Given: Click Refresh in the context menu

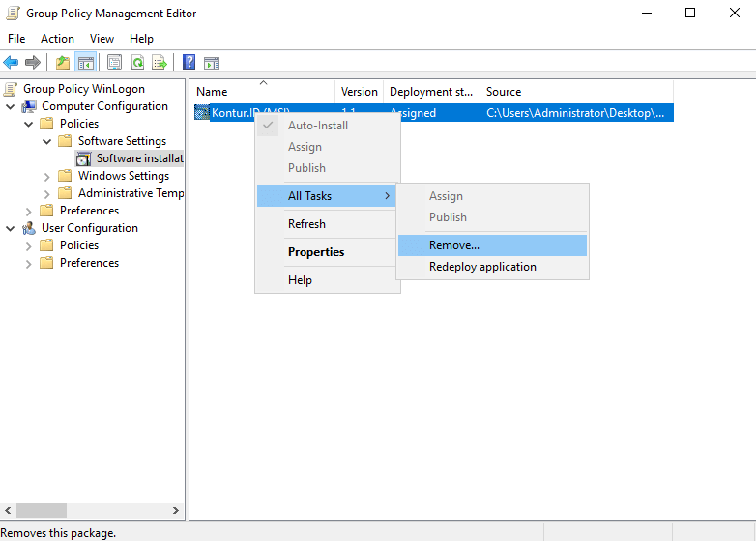Looking at the screenshot, I should [x=306, y=224].
